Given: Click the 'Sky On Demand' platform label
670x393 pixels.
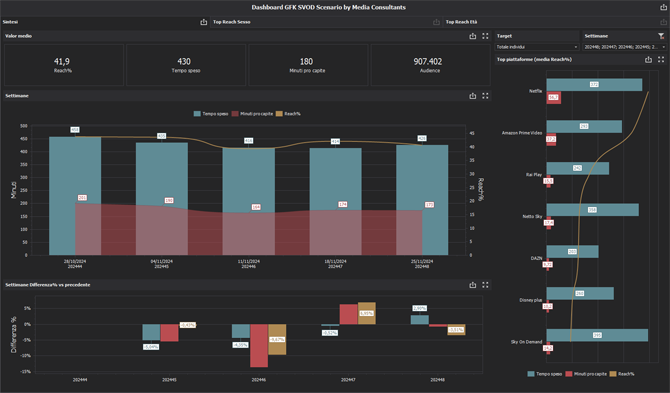Looking at the screenshot, I should (x=526, y=342).
